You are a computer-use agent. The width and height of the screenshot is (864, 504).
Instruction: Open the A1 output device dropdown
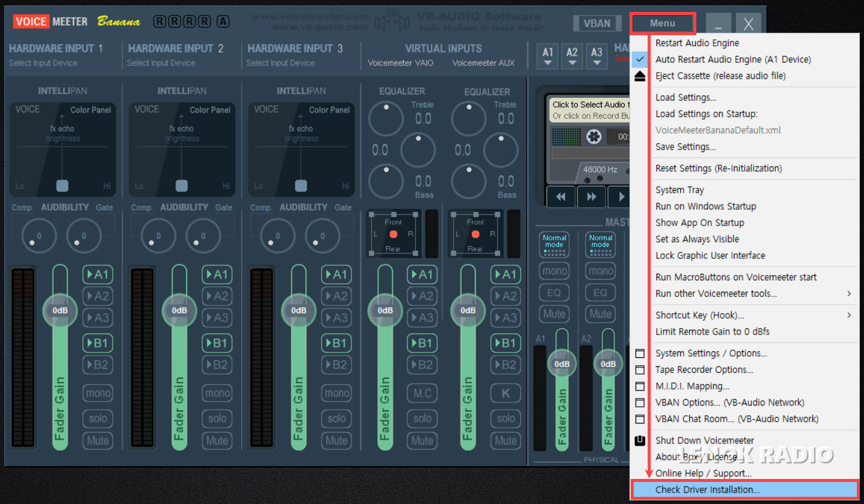pyautogui.click(x=548, y=56)
